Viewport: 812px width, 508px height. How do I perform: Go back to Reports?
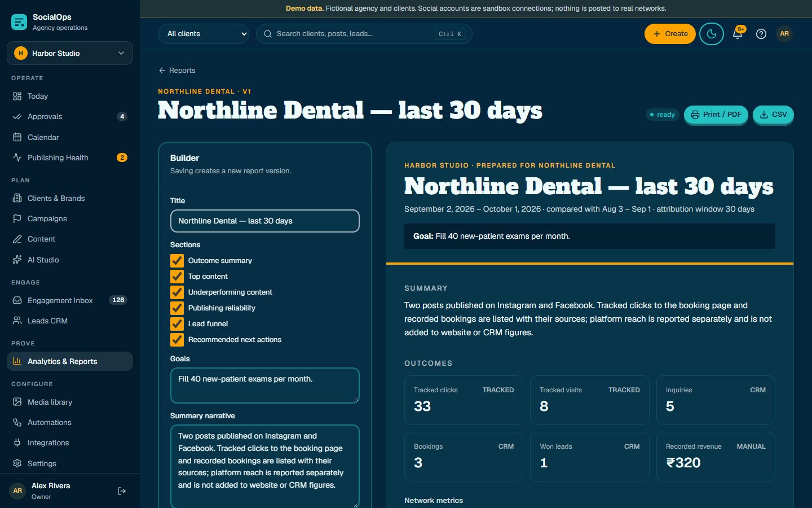[177, 71]
